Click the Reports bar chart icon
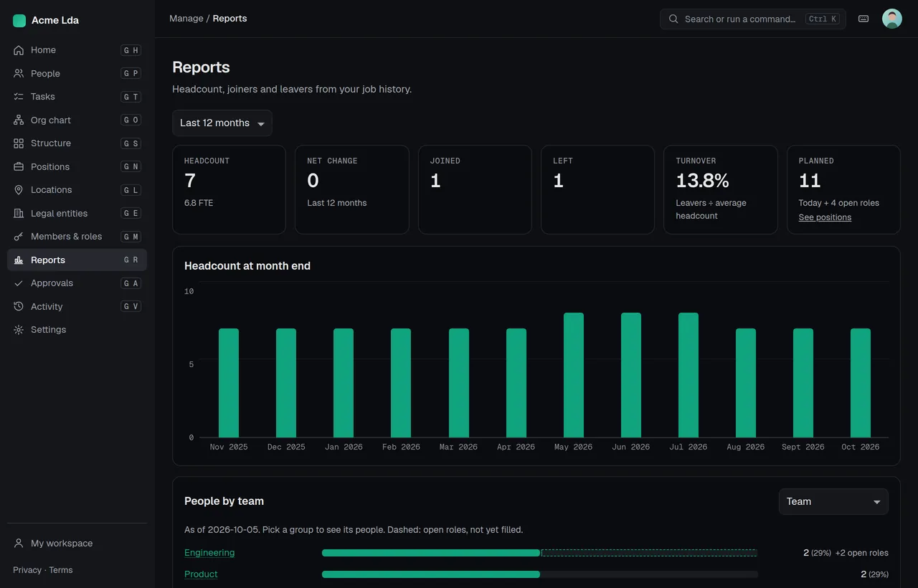918x588 pixels. click(19, 260)
